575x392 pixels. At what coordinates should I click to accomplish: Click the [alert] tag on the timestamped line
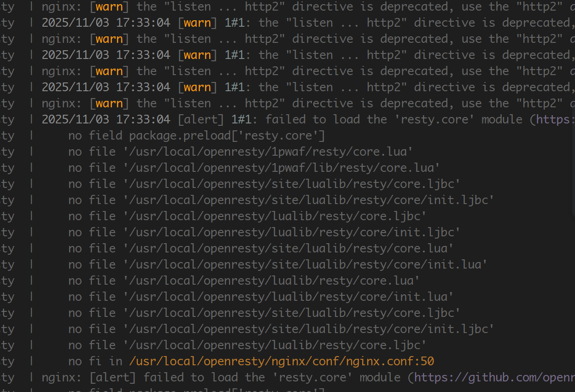[x=201, y=119]
